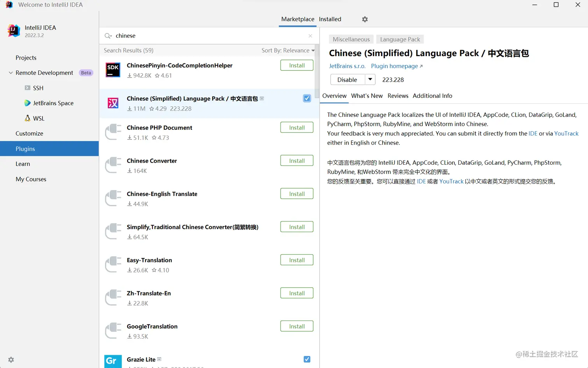This screenshot has width=588, height=368.
Task: Click the Miscellaneous tag
Action: pyautogui.click(x=351, y=39)
